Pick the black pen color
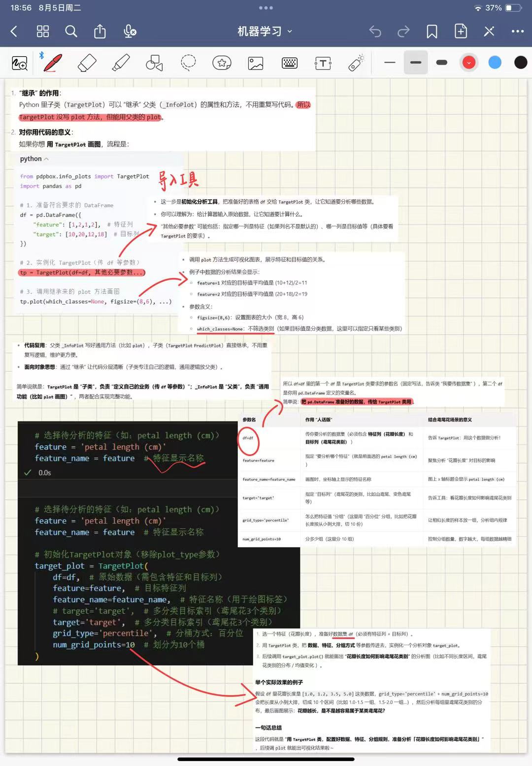Viewport: 532px width, 766px height. tap(521, 63)
